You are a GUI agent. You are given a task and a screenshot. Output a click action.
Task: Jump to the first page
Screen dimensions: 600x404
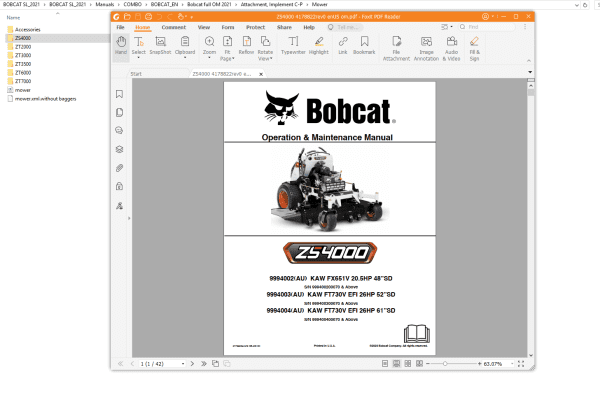[121, 364]
